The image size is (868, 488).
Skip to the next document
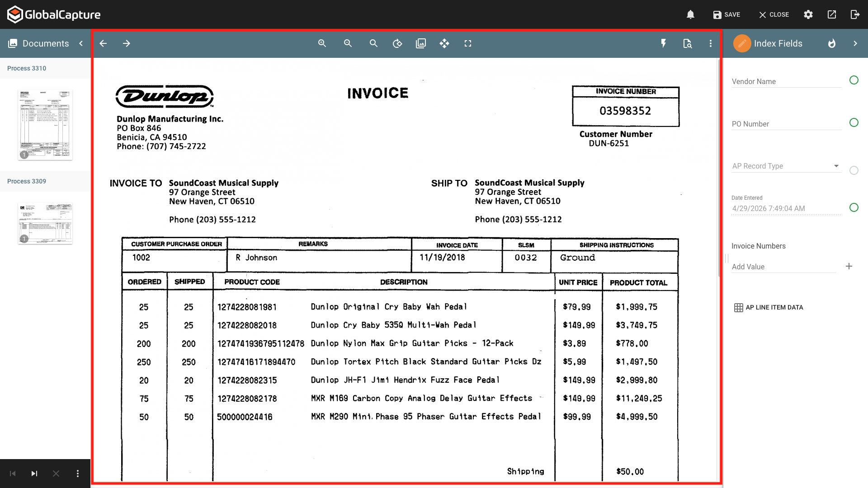tap(34, 474)
